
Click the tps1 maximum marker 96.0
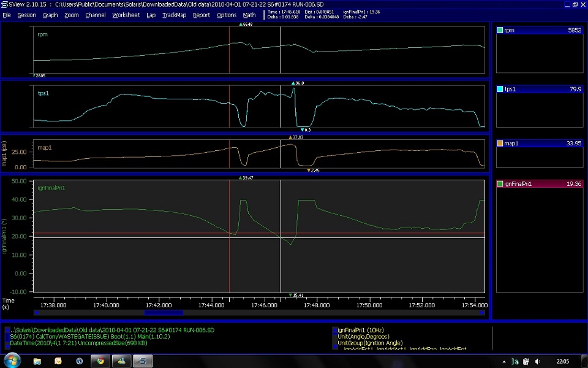click(298, 83)
